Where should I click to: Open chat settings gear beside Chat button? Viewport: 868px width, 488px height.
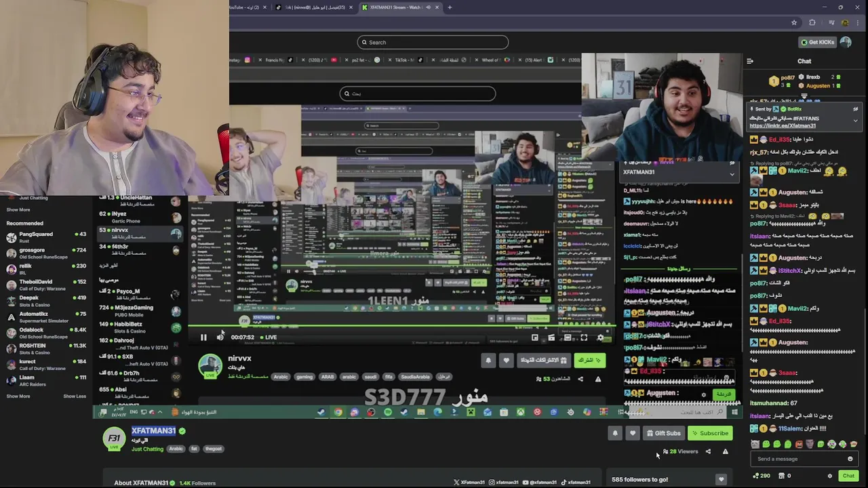[829, 476]
